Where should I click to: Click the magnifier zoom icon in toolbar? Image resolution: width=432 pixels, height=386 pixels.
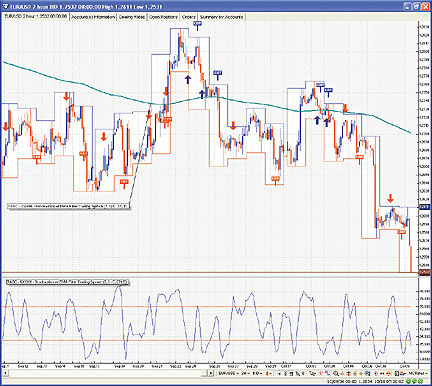[335, 373]
